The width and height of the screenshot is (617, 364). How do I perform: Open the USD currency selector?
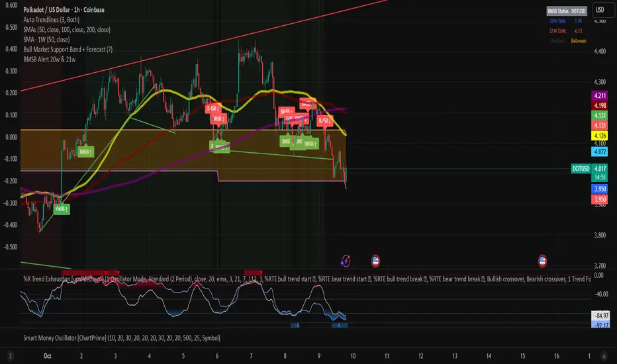(603, 10)
